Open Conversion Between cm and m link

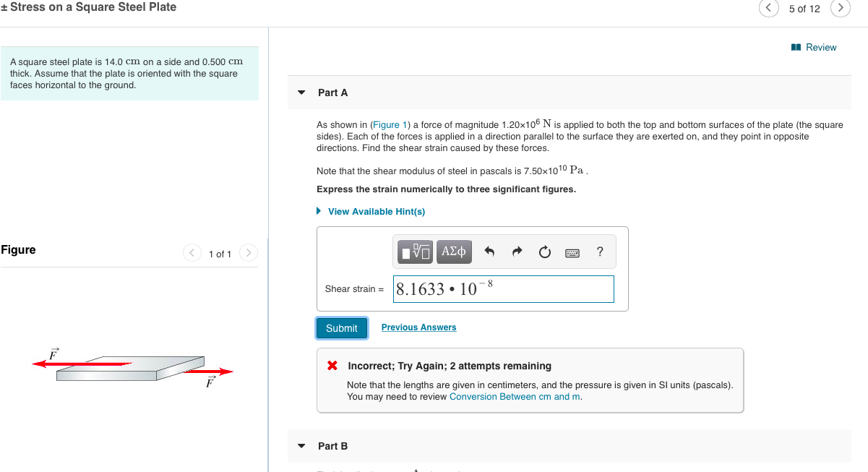coord(515,397)
